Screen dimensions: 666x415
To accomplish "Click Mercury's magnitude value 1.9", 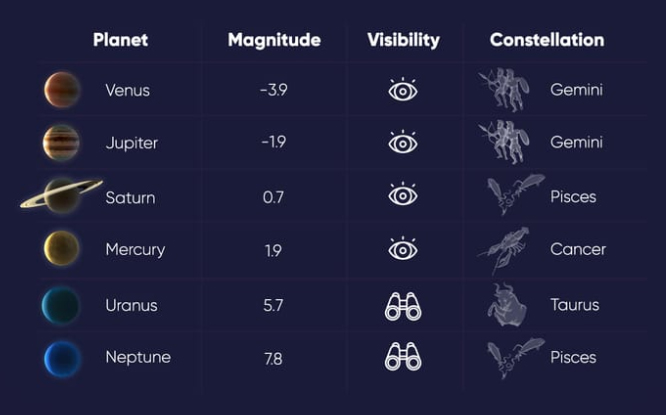I will tap(273, 250).
